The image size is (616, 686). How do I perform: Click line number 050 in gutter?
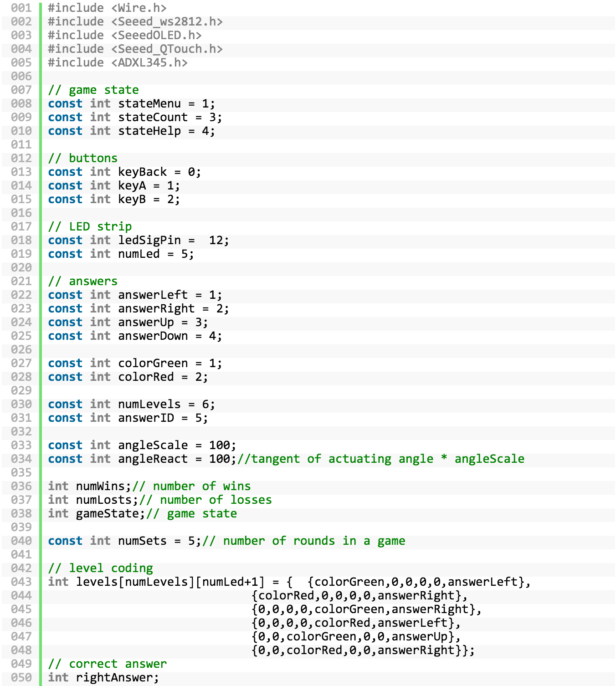21,677
